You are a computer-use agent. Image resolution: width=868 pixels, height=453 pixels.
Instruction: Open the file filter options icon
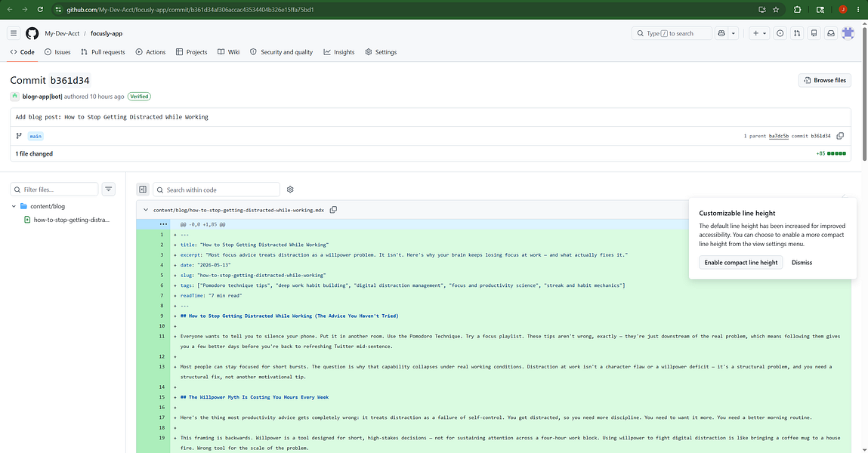tap(109, 190)
